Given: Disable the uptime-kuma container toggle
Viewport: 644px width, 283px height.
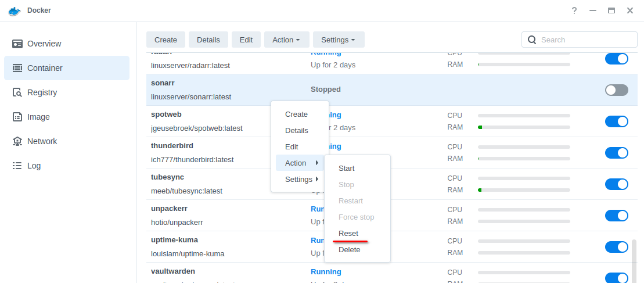Looking at the screenshot, I should (616, 247).
